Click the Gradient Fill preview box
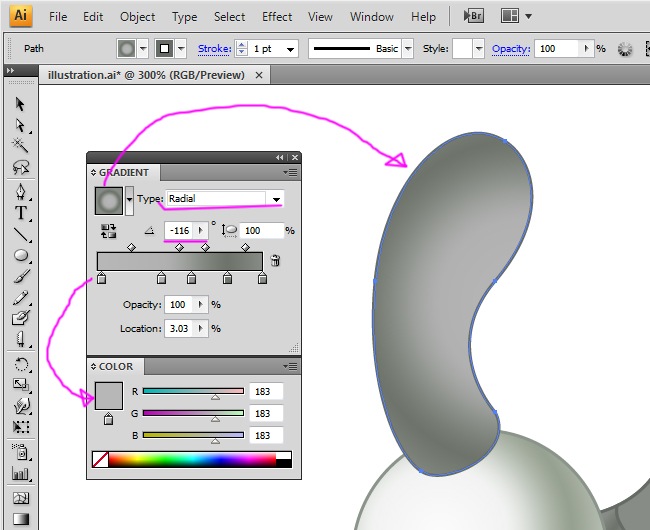 109,201
